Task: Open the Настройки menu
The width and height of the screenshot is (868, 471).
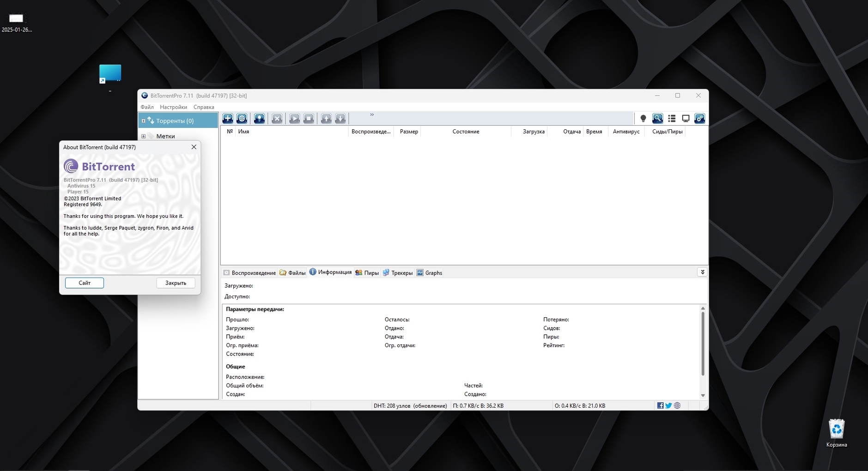Action: pos(174,107)
